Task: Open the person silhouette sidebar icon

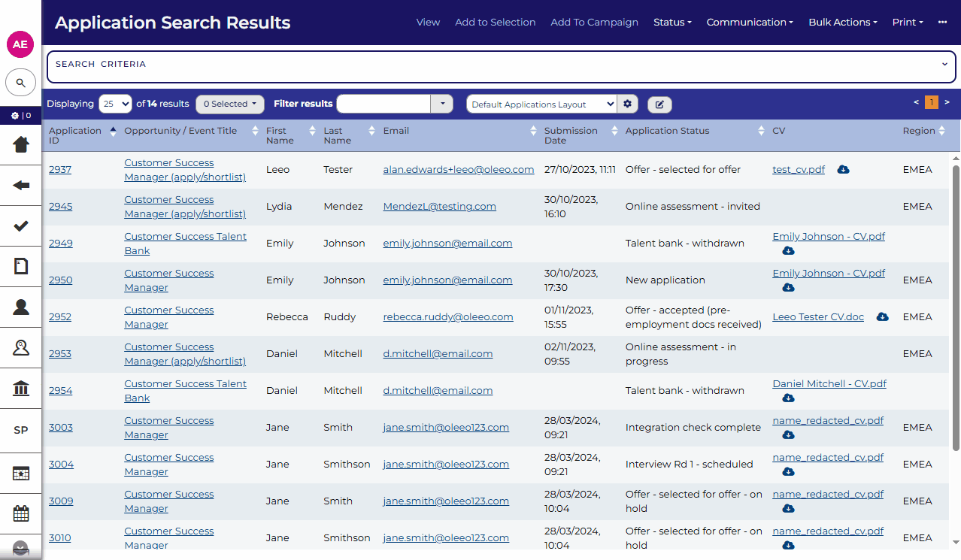Action: pyautogui.click(x=21, y=307)
